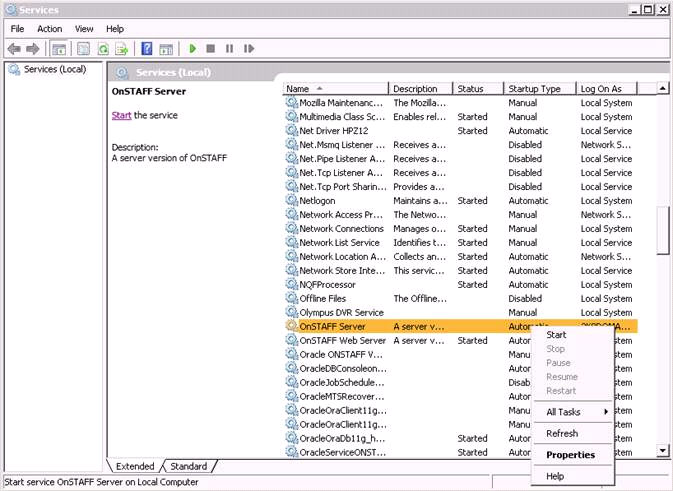Open Properties from the toolbar icon
The image size is (673, 491).
[83, 49]
